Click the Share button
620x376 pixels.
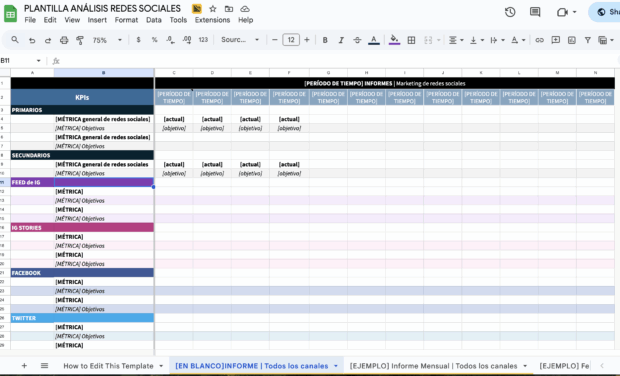coord(605,12)
